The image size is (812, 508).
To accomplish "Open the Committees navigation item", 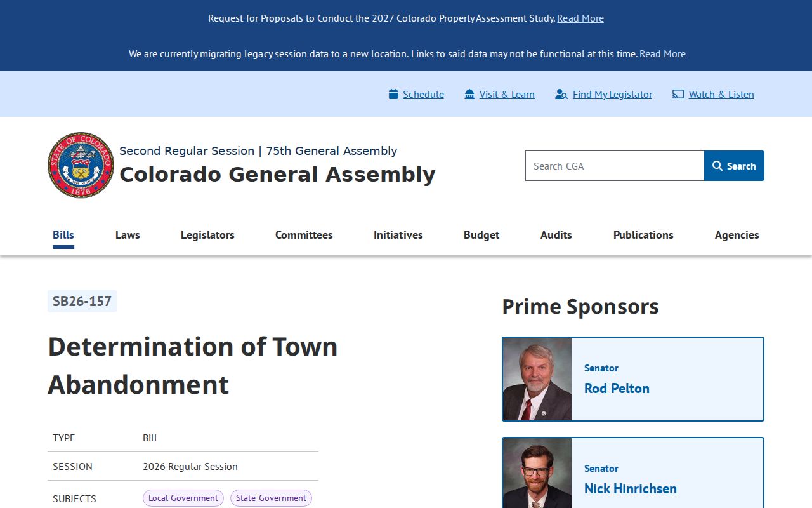I will (x=304, y=235).
